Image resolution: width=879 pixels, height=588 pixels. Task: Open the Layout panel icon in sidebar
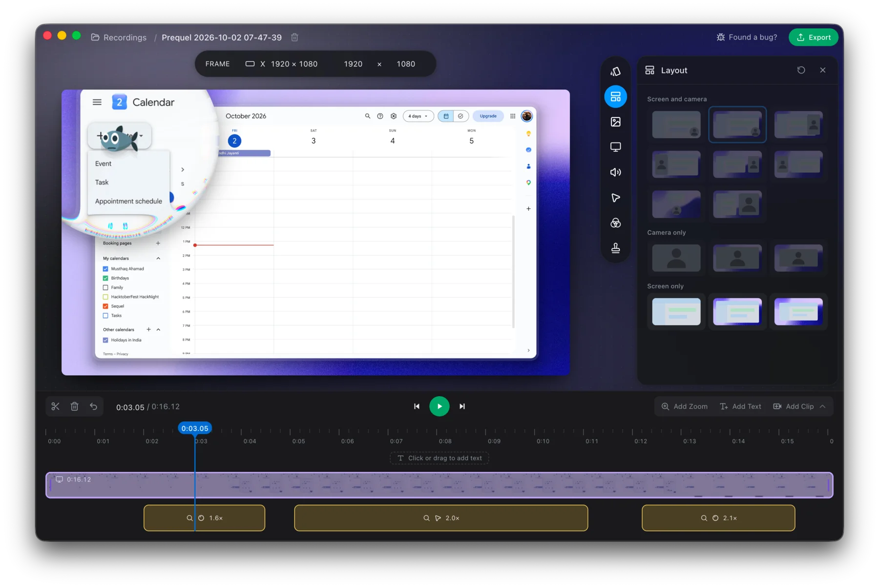[615, 97]
